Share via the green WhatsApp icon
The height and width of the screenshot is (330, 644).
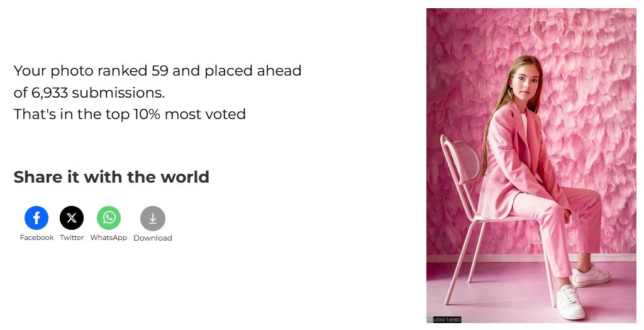click(x=109, y=218)
